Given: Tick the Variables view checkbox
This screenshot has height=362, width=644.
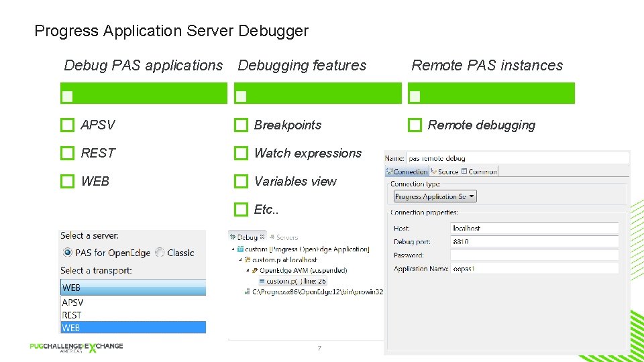Looking at the screenshot, I should click(241, 181).
